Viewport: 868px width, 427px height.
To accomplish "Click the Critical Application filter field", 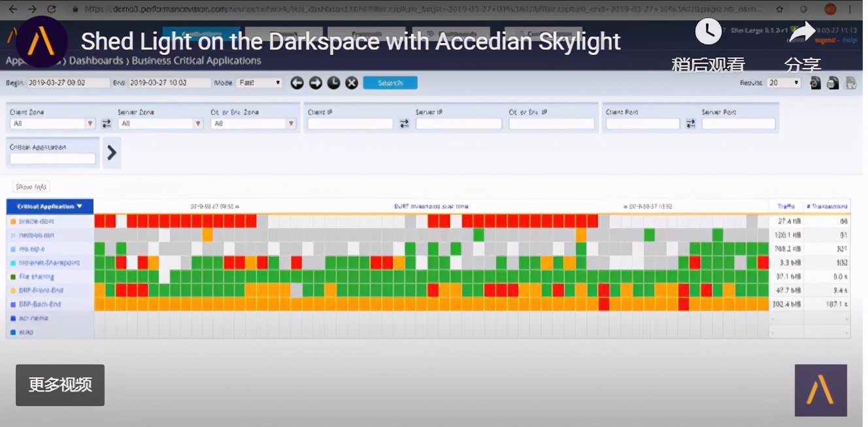I will tap(52, 158).
